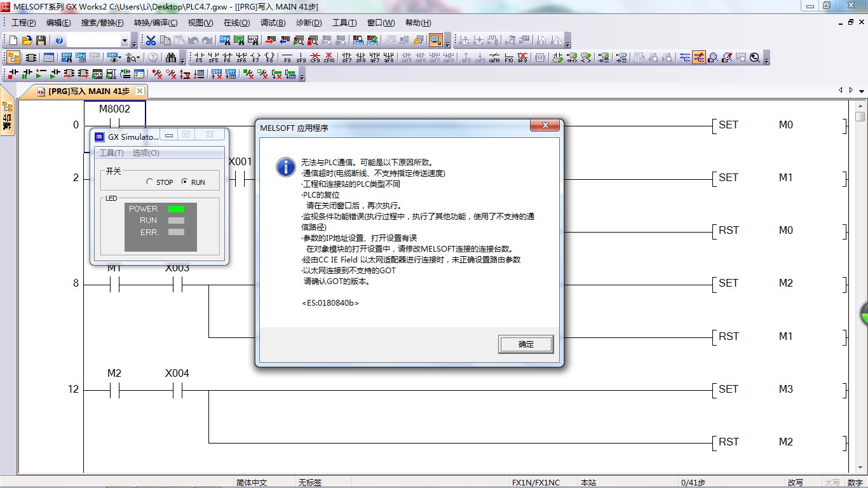Viewport: 868px width, 488px height.
Task: Click the 确定 button
Action: click(x=526, y=344)
